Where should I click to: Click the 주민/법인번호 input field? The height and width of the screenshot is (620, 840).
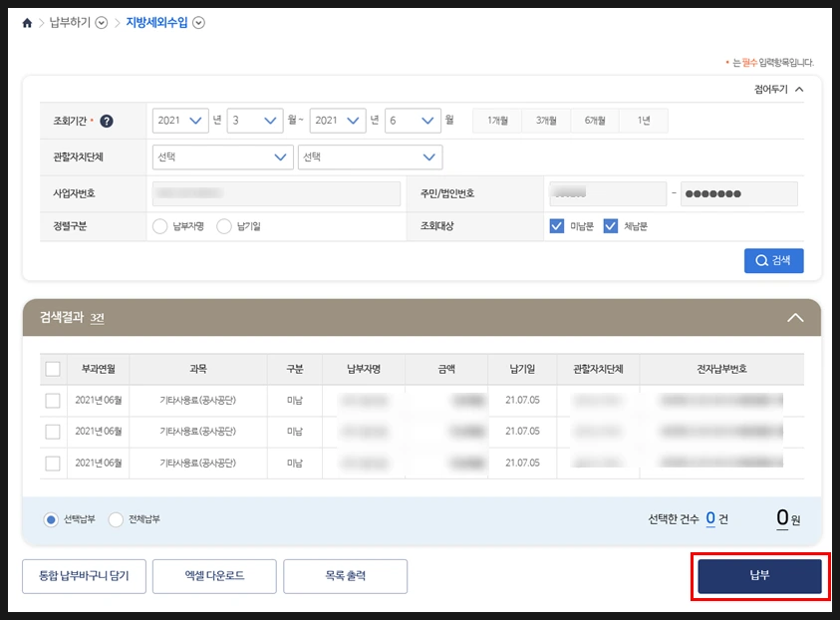(608, 192)
